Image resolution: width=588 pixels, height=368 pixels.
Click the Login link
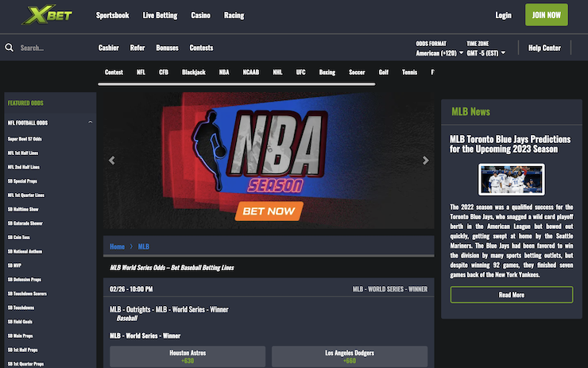(503, 15)
